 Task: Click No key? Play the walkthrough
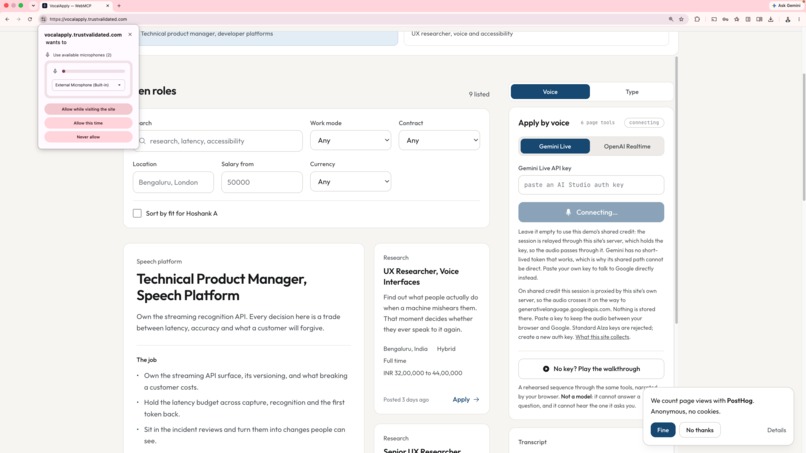(591, 369)
